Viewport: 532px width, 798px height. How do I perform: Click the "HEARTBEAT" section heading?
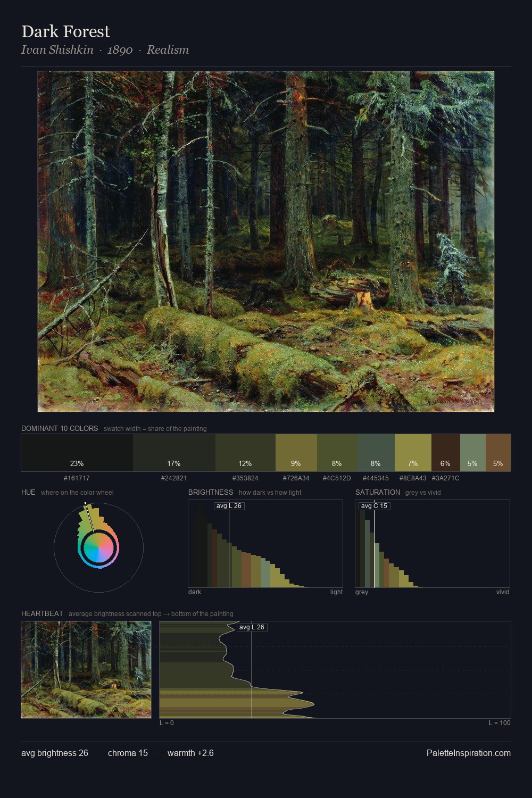42,613
